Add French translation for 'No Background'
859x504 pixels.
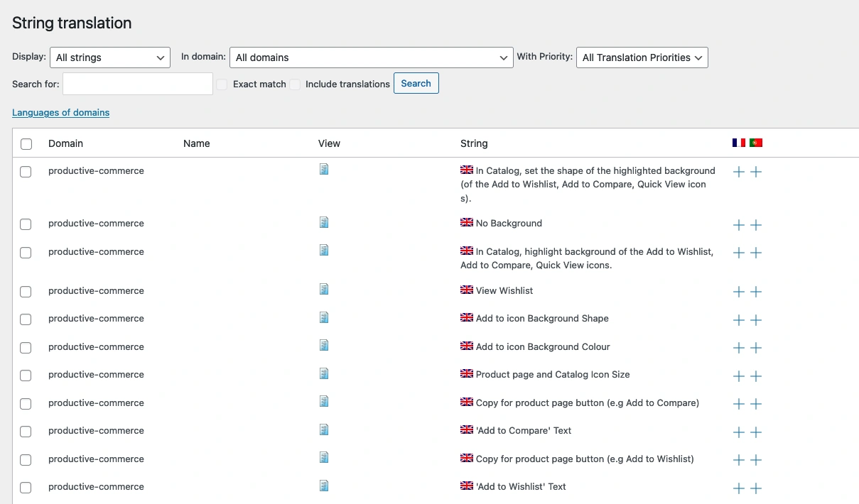click(x=739, y=225)
